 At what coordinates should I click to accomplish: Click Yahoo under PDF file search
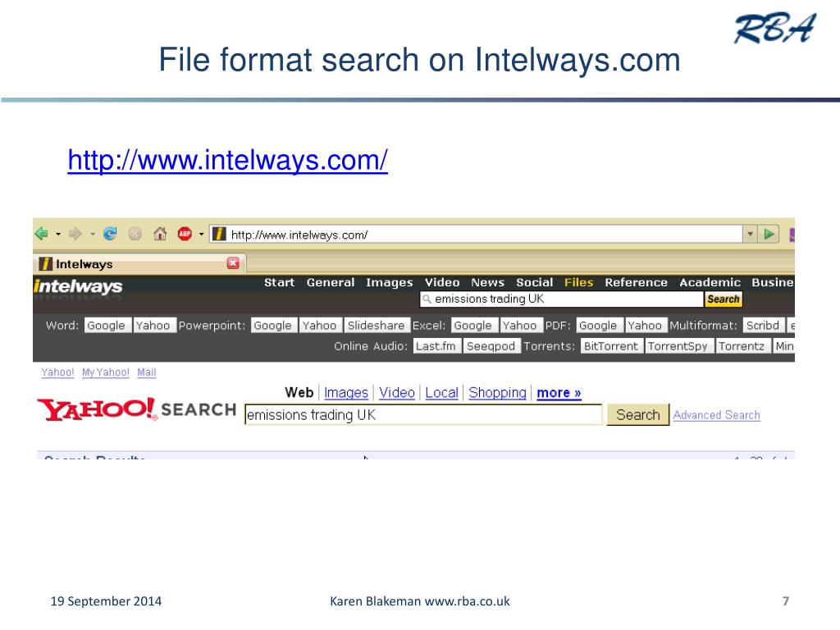pyautogui.click(x=646, y=325)
